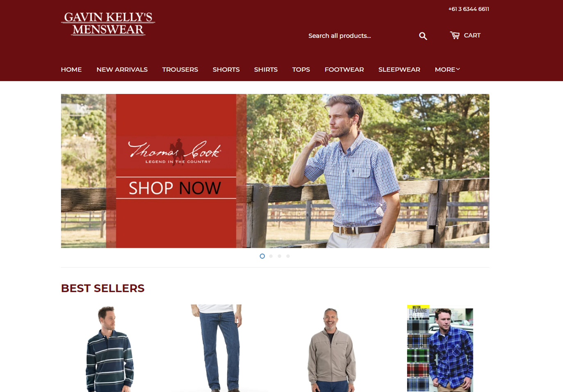Image resolution: width=563 pixels, height=392 pixels.
Task: Call the +61 3 6344 6611 phone link
Action: [x=468, y=9]
